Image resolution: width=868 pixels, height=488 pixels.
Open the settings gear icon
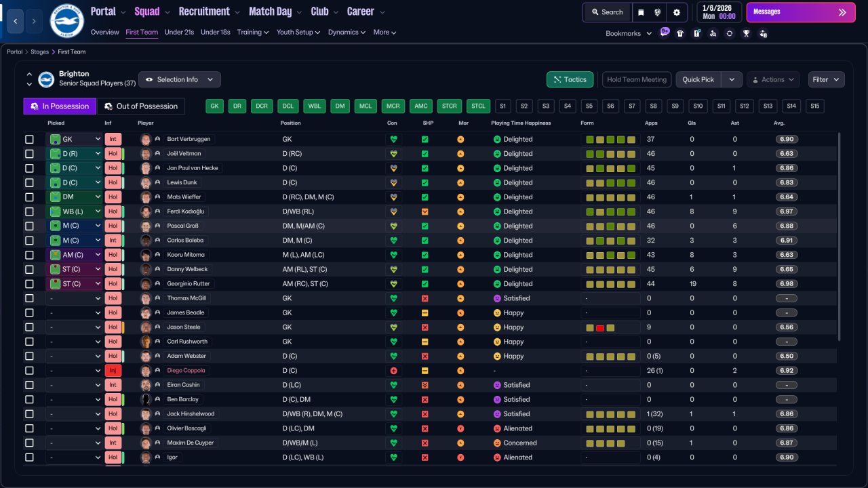tap(677, 12)
